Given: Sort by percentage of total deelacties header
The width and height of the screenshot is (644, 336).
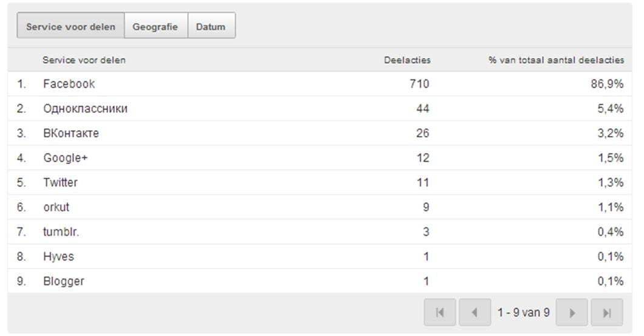Looking at the screenshot, I should click(556, 60).
